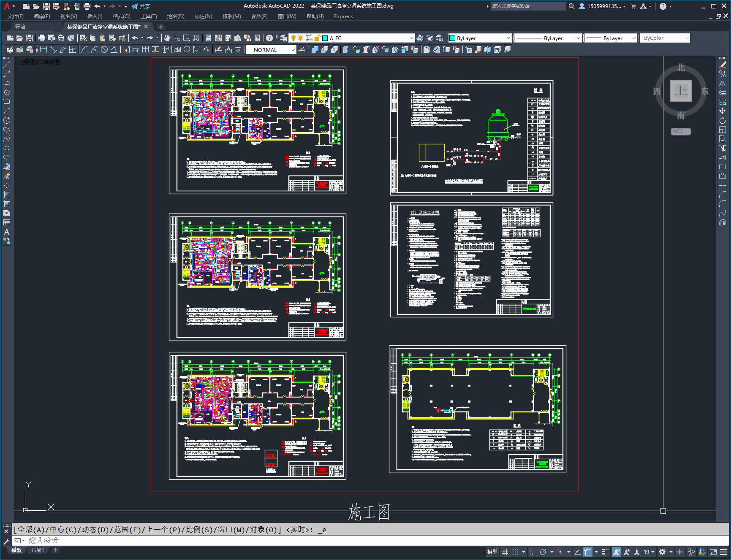Click the 模型 button in status bar
The width and height of the screenshot is (731, 560).
[492, 552]
